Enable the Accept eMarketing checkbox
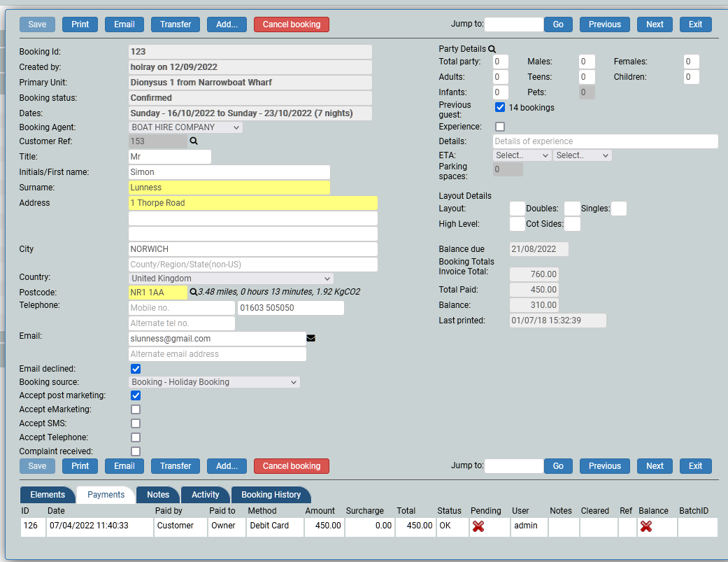This screenshot has height=562, width=728. point(136,409)
